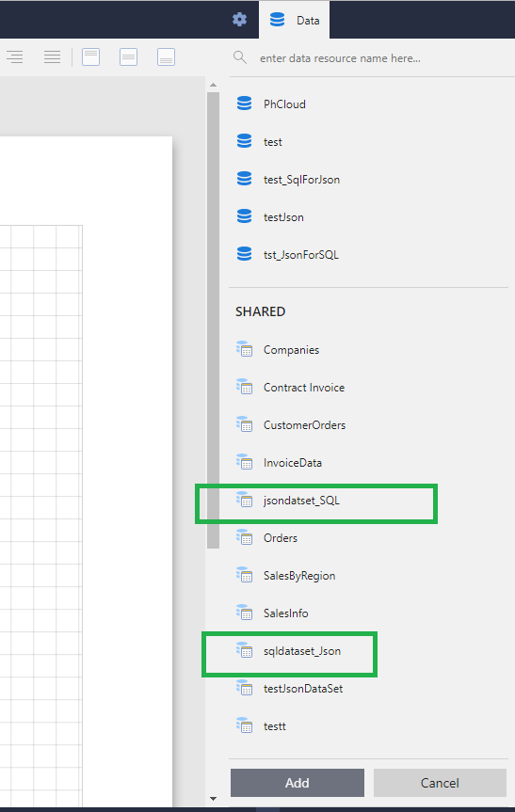
Task: Click the scrollbar down arrow
Action: click(x=213, y=799)
